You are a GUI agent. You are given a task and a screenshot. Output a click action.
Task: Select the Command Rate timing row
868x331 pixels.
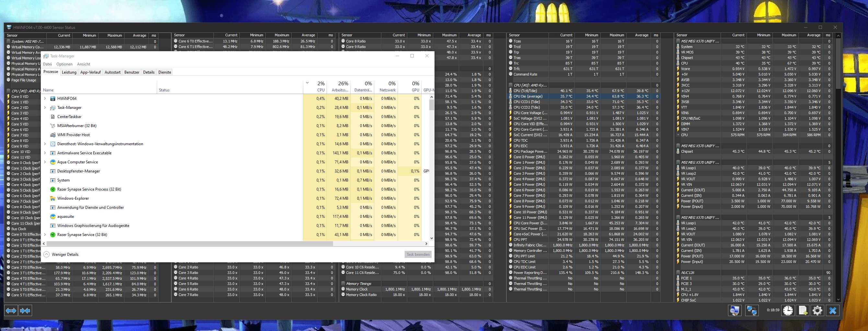[584, 74]
